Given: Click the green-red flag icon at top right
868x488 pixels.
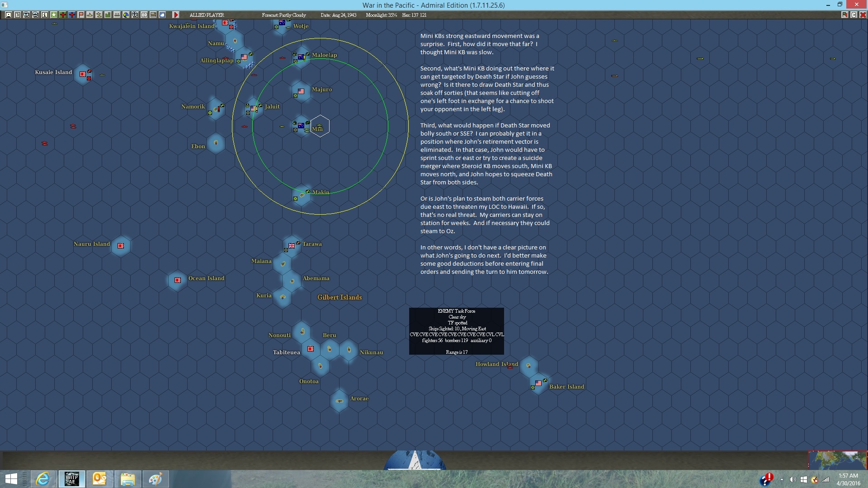Looking at the screenshot, I should pos(844,15).
